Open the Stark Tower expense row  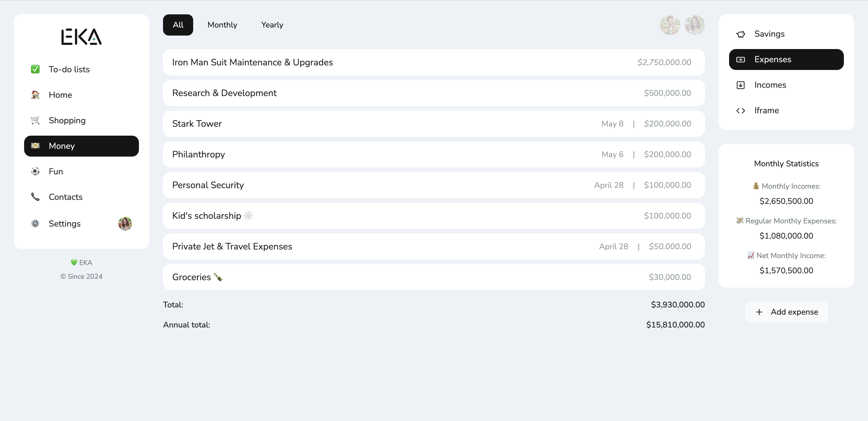434,124
